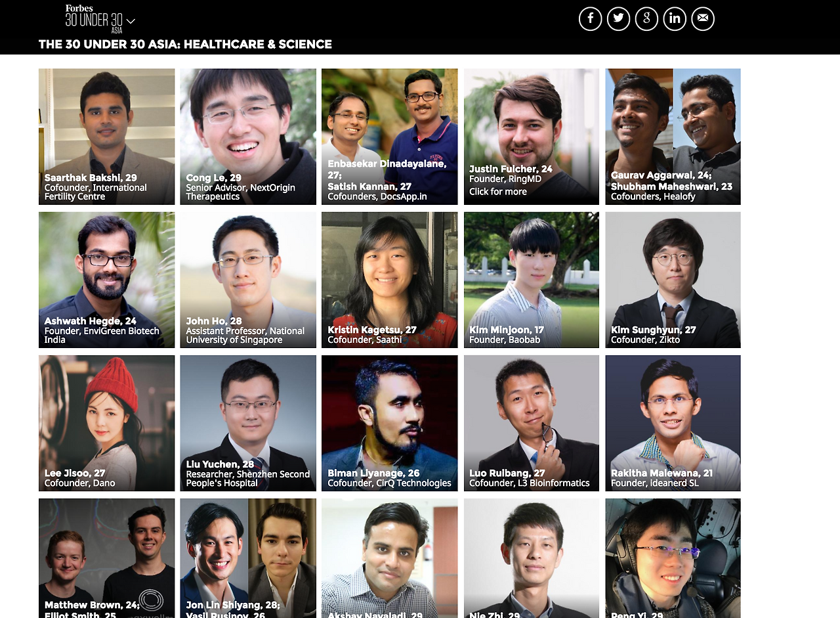Share the list via Twitter icon
Image resolution: width=840 pixels, height=618 pixels.
[618, 18]
